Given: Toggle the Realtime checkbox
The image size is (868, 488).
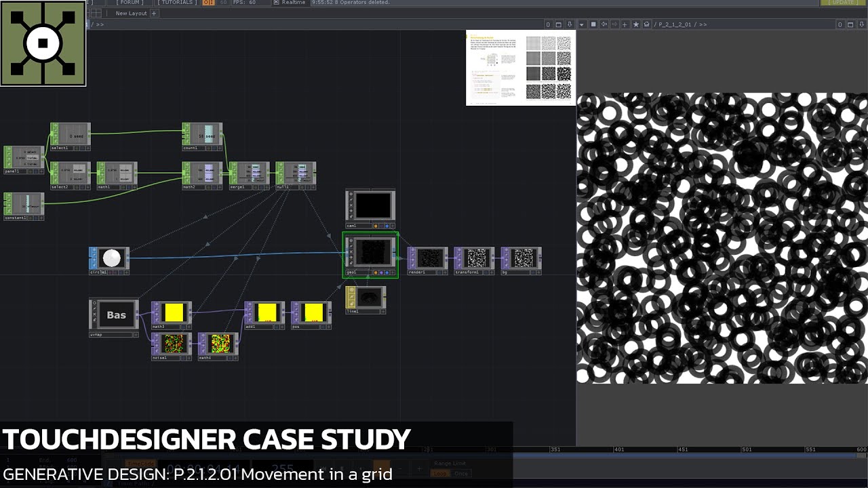Looking at the screenshot, I should [x=276, y=3].
